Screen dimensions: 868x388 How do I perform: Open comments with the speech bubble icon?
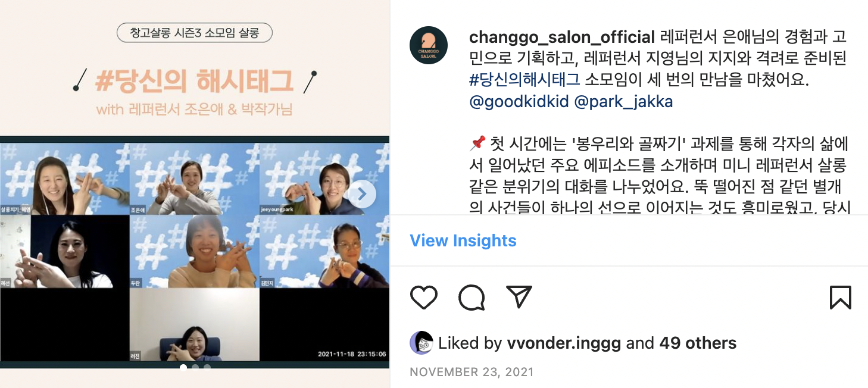pos(472,297)
